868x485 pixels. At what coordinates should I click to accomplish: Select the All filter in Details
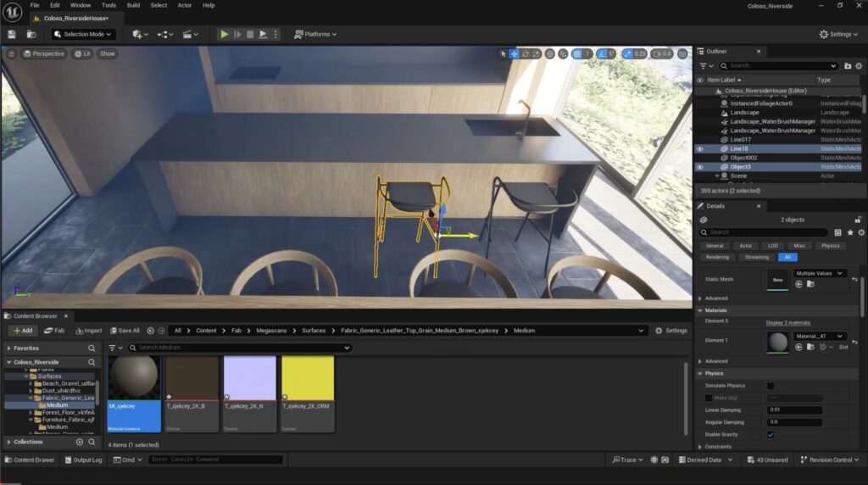tap(787, 258)
